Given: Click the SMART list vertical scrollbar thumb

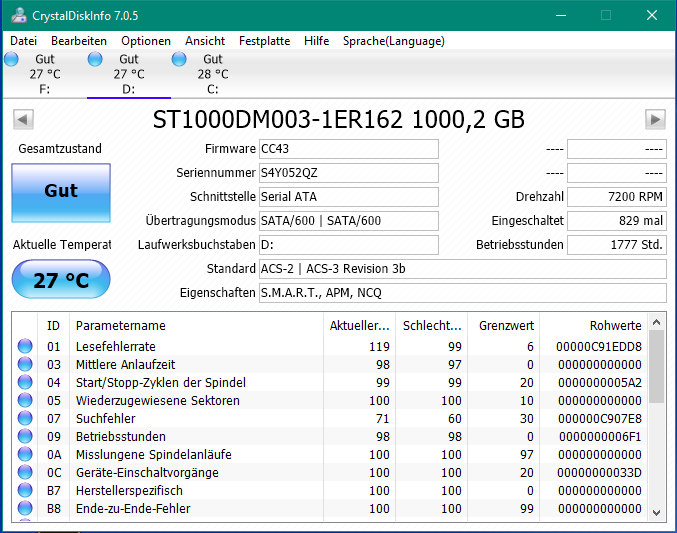Looking at the screenshot, I should tap(657, 367).
